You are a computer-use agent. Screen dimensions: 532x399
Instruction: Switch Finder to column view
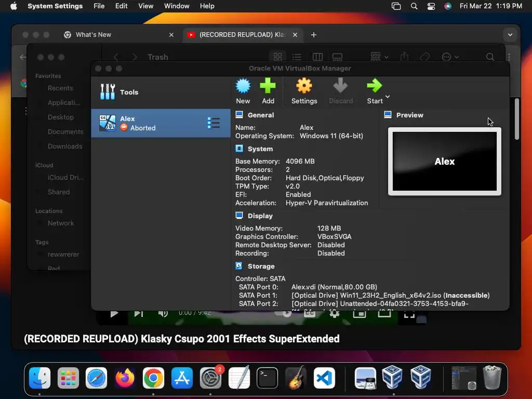click(317, 57)
